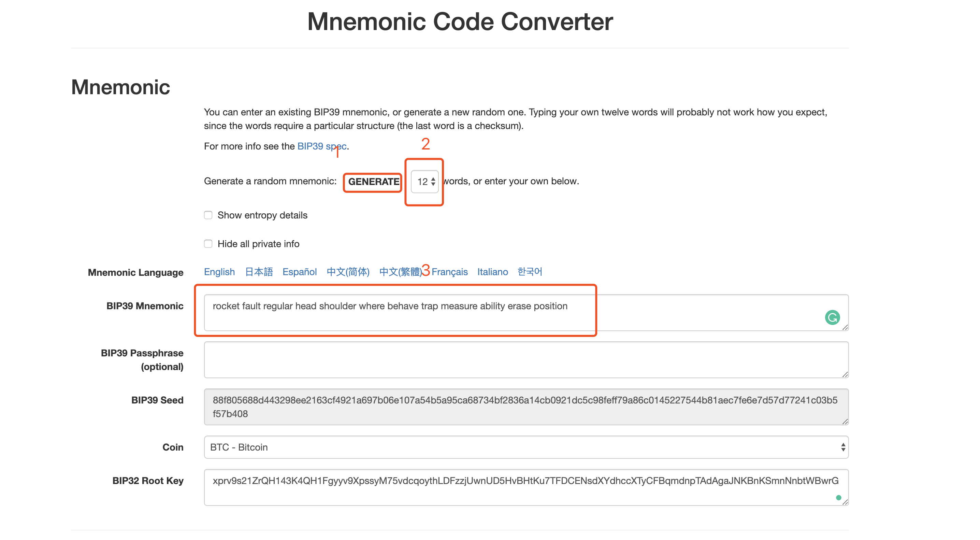Click the GENERATE button
The image size is (980, 540).
click(x=373, y=182)
